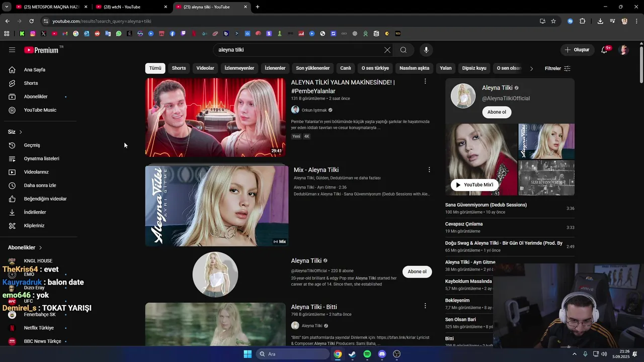Open Cevapsız Çınlama track
This screenshot has width=644, height=362.
509,227
